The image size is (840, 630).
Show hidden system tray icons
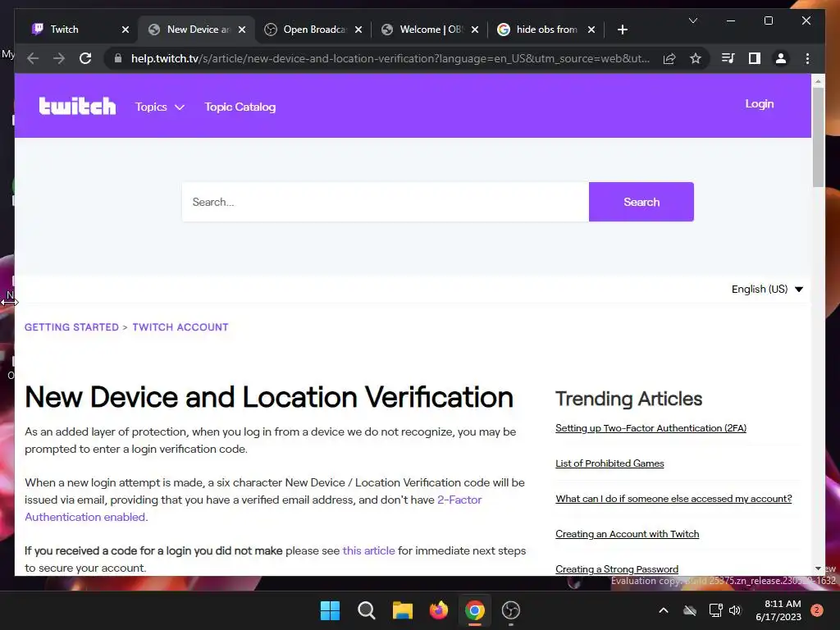663,610
